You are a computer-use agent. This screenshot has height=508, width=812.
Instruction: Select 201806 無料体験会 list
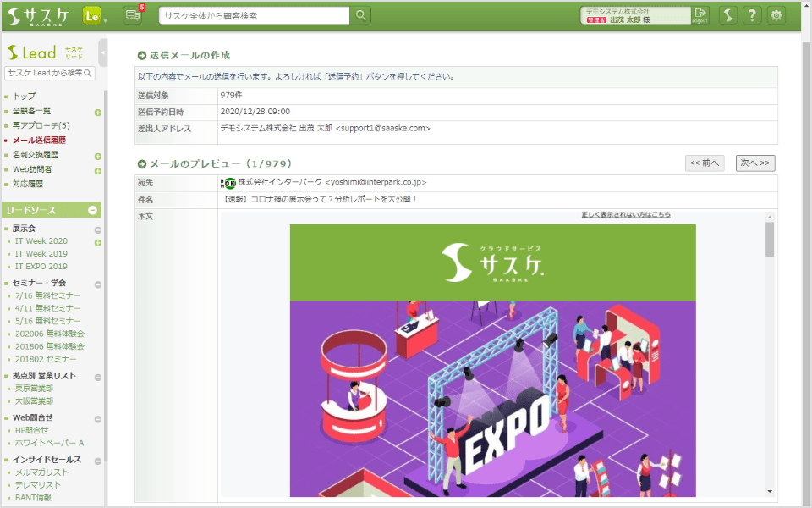[50, 345]
